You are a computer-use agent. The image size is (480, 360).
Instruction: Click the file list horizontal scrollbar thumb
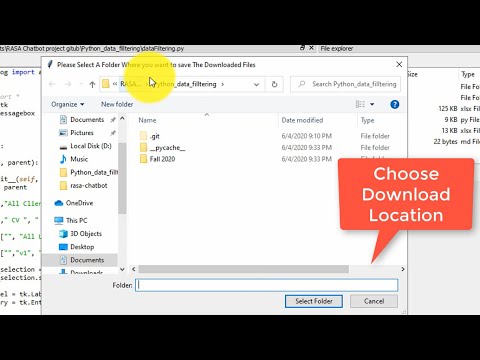[244, 269]
